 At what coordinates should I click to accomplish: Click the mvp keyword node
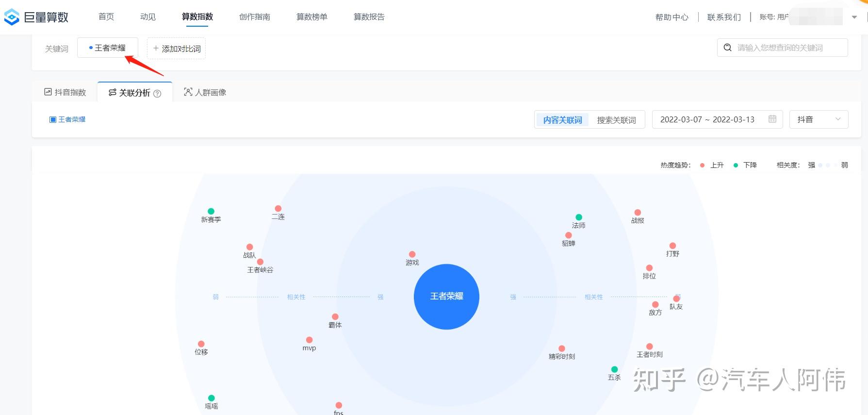pos(309,340)
